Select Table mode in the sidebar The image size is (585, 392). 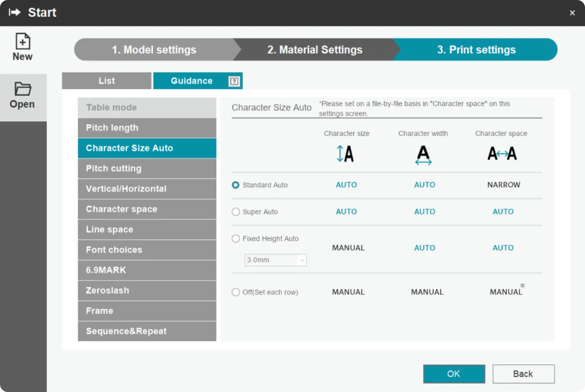coord(147,107)
